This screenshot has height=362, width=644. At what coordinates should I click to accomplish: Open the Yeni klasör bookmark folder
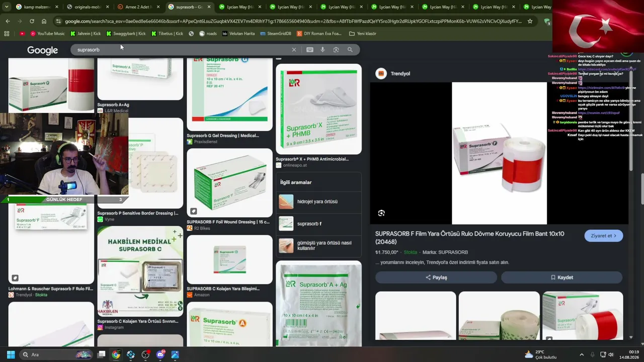(x=362, y=34)
